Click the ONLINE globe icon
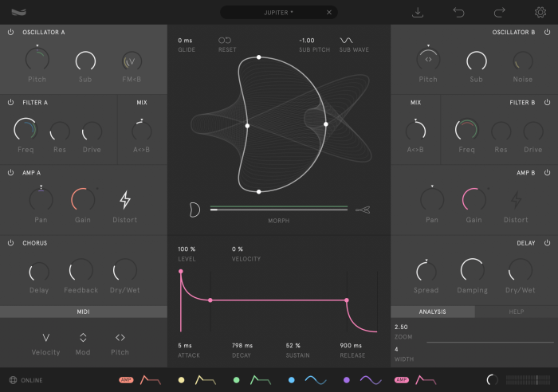Viewport: 558px width, 392px height. click(13, 380)
